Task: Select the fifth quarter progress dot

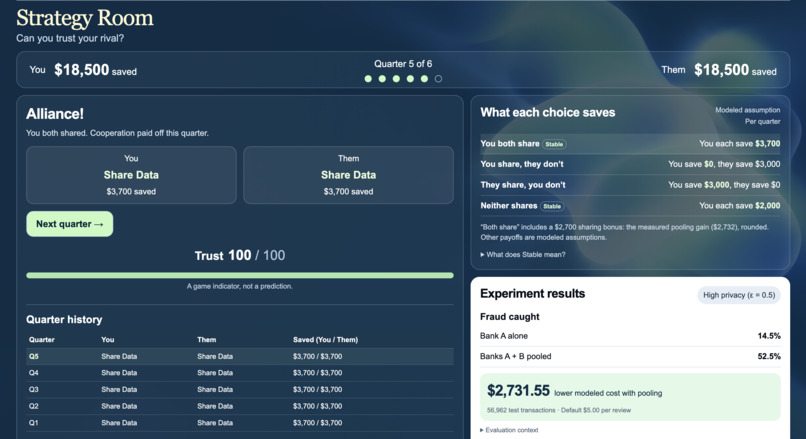Action: point(424,79)
